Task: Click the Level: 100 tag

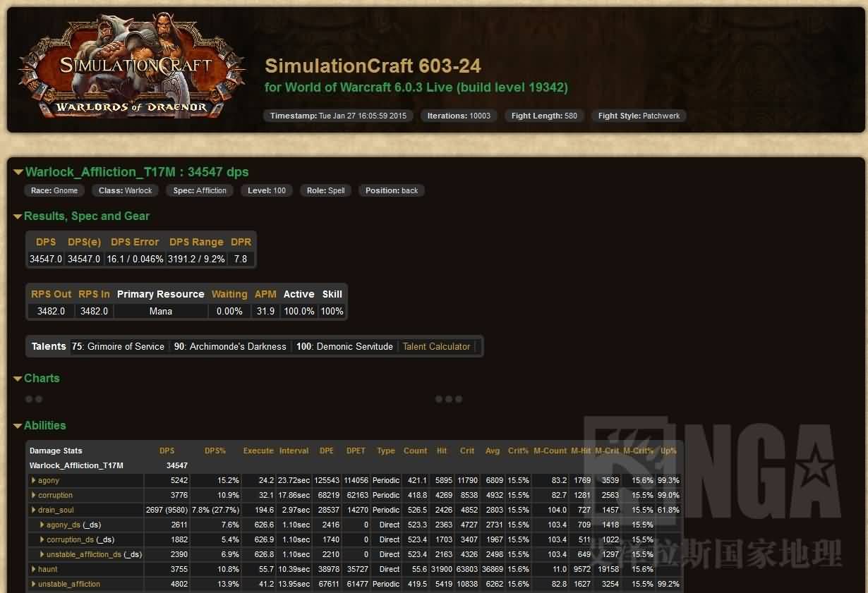Action: [267, 190]
